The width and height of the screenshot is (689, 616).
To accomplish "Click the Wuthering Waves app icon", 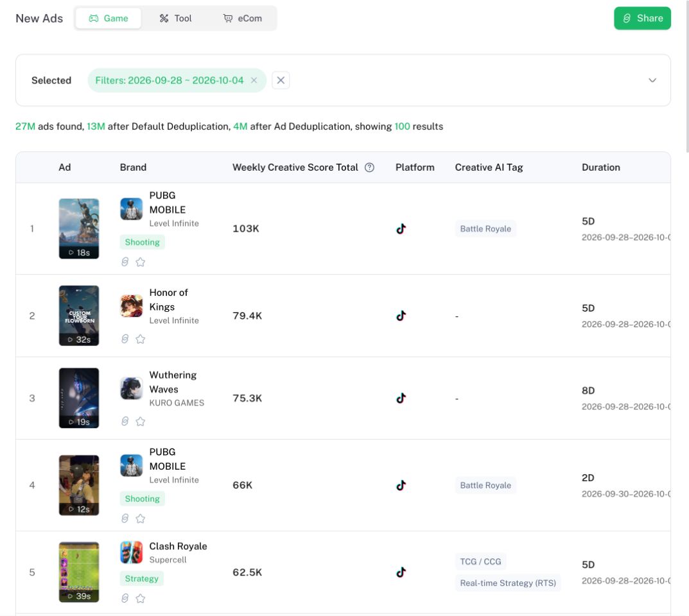I will point(132,388).
